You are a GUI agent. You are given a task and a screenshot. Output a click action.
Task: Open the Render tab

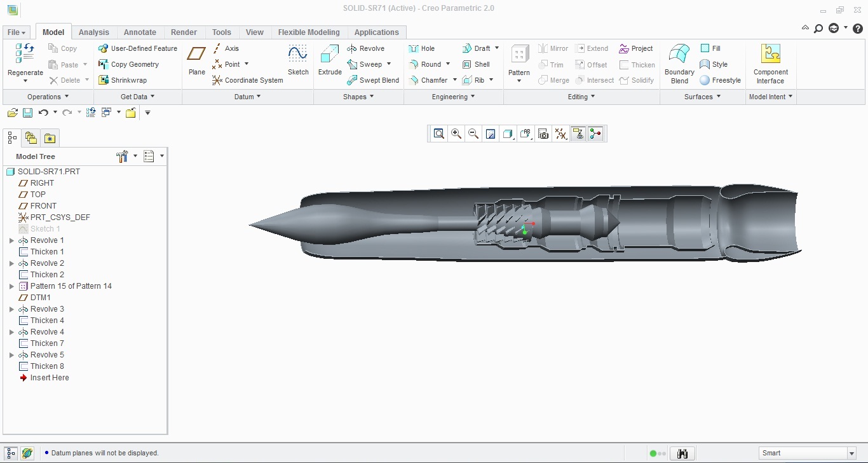[184, 32]
